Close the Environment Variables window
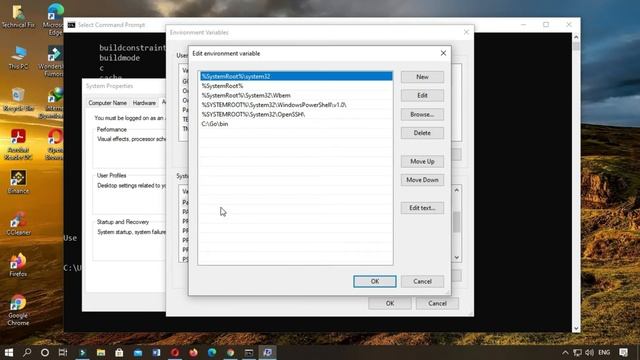This screenshot has height=360, width=640. point(466,32)
